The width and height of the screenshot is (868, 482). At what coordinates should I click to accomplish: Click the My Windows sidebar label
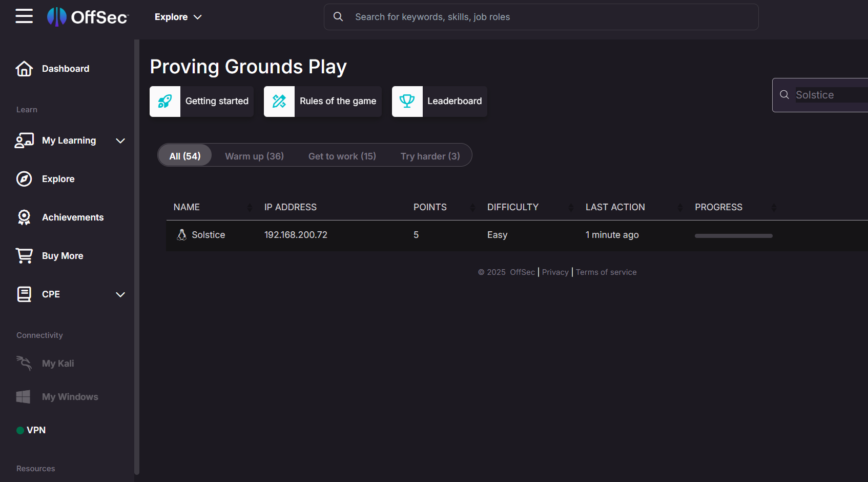point(70,397)
